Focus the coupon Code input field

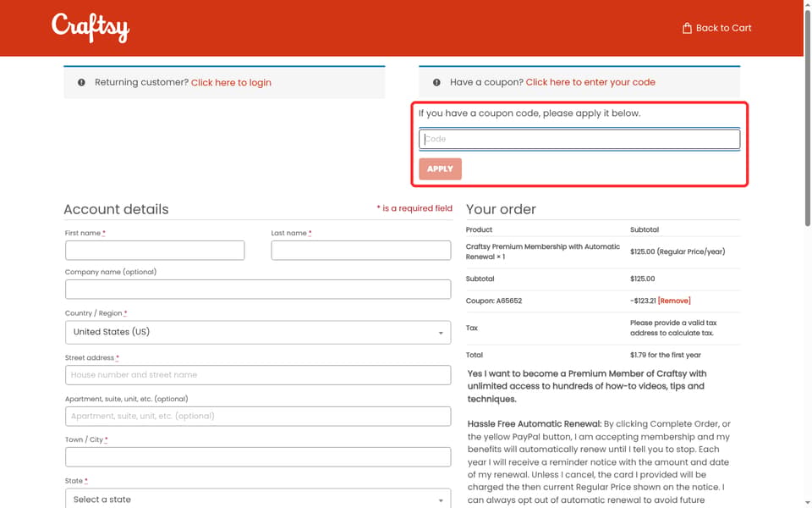click(x=579, y=139)
